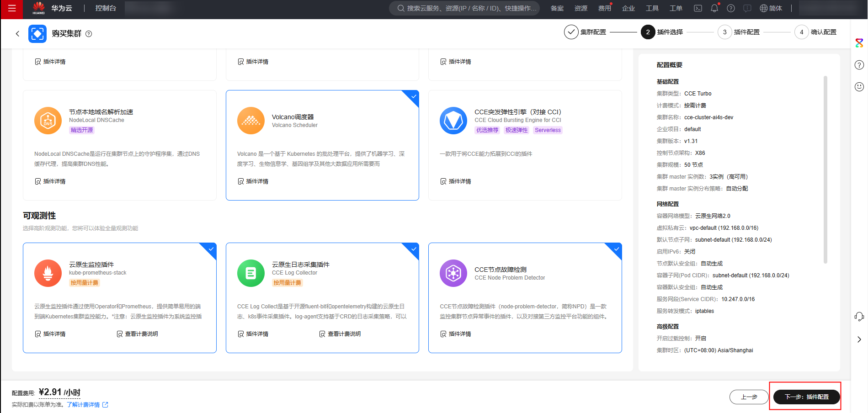Open 查看计费说明 for CCE Log Collector
This screenshot has height=413, width=868.
tap(340, 334)
